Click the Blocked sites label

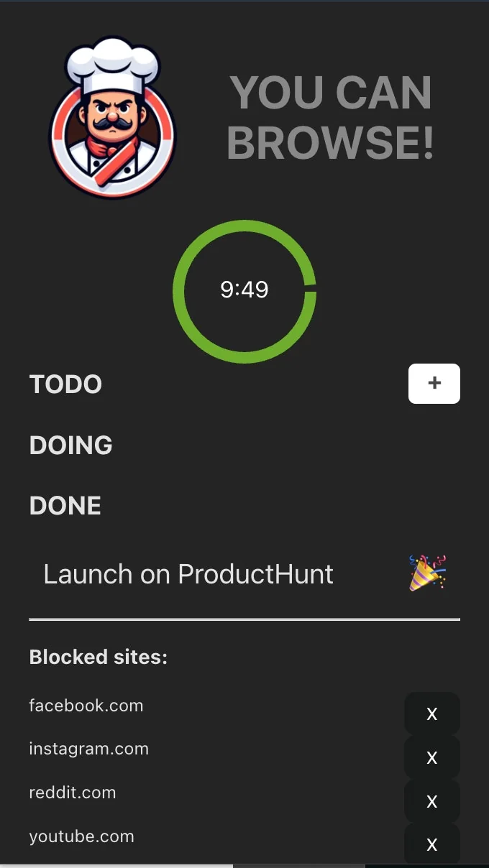98,657
